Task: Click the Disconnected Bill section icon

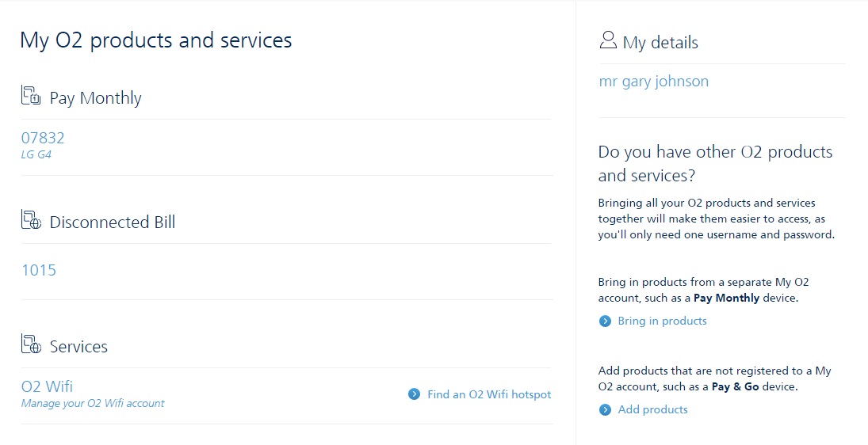Action: pyautogui.click(x=31, y=220)
